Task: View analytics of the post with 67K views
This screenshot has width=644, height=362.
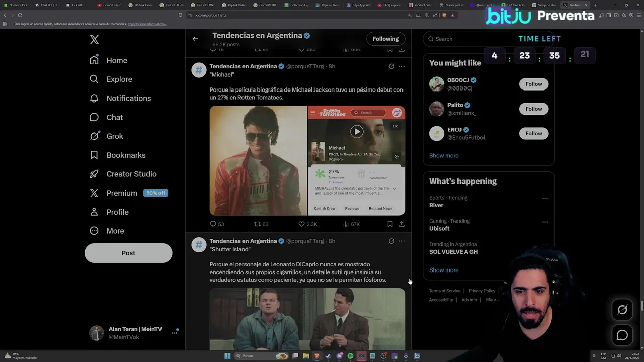Action: pos(351,224)
